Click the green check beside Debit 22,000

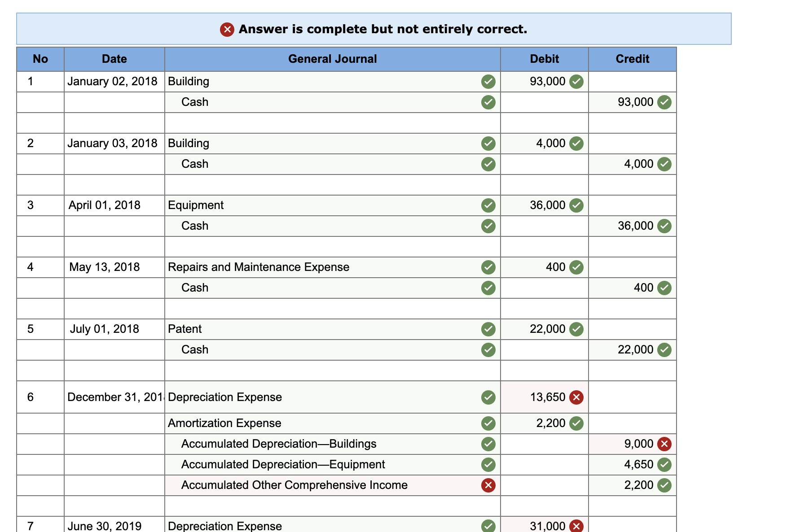[x=576, y=329]
